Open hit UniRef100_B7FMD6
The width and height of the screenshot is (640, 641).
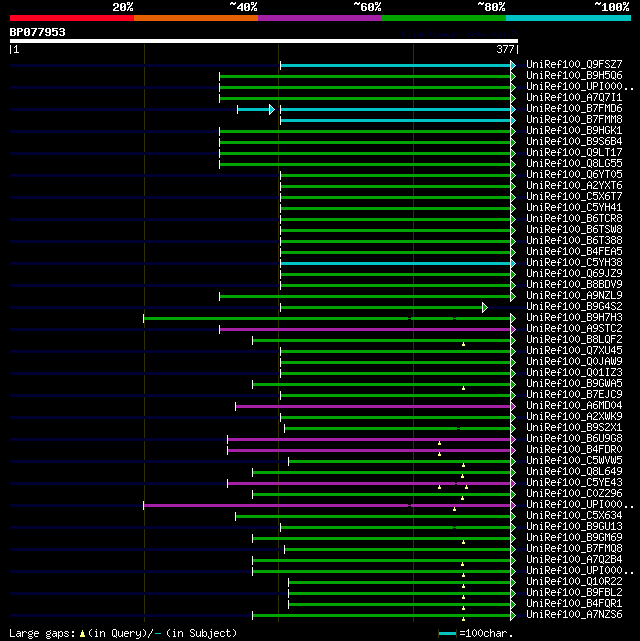point(574,109)
